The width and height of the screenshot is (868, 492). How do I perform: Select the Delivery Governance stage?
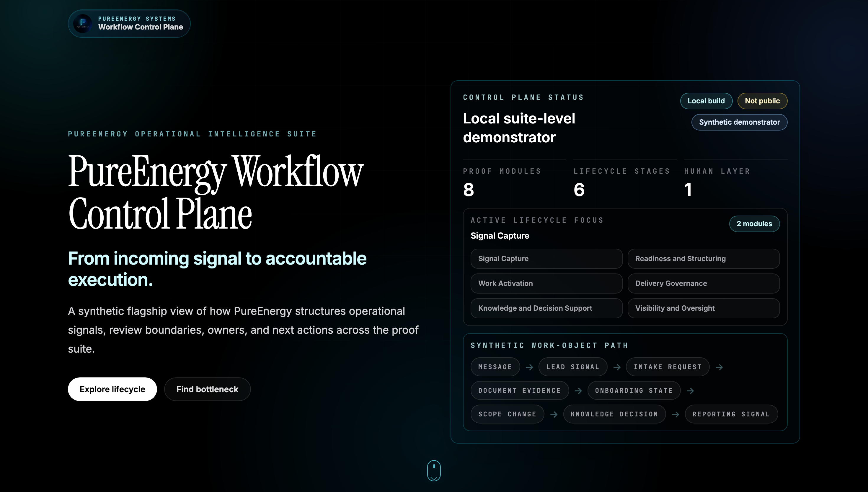point(704,283)
